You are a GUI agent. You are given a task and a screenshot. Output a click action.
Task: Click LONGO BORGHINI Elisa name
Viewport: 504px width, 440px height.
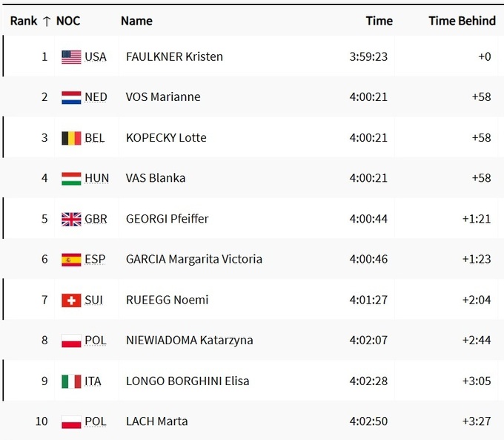[188, 381]
